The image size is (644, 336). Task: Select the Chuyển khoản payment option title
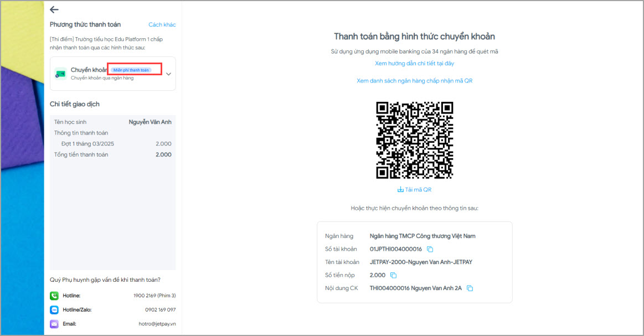click(x=89, y=70)
